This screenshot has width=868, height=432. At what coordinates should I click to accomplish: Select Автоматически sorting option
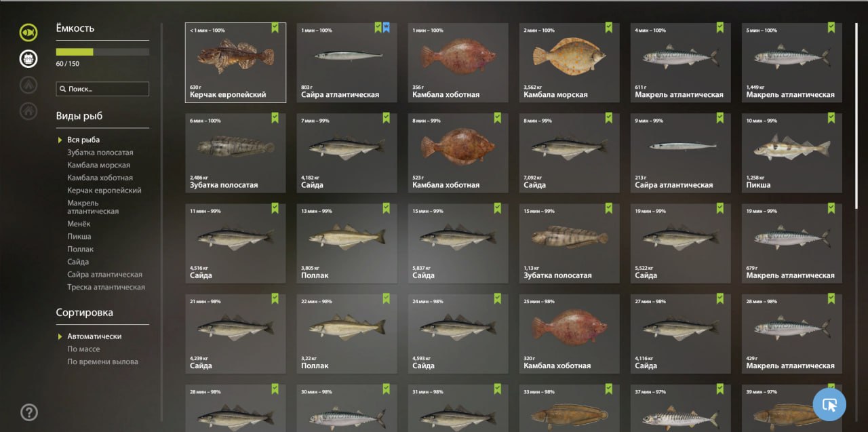(94, 336)
